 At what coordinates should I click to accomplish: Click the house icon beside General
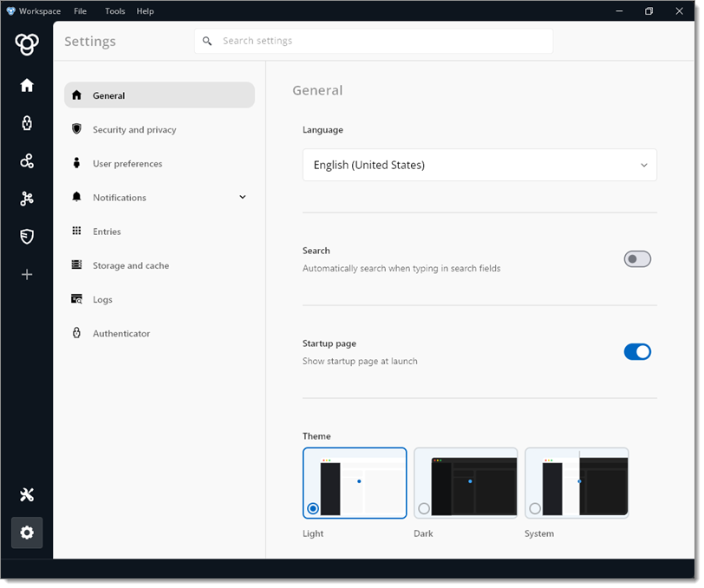(77, 95)
